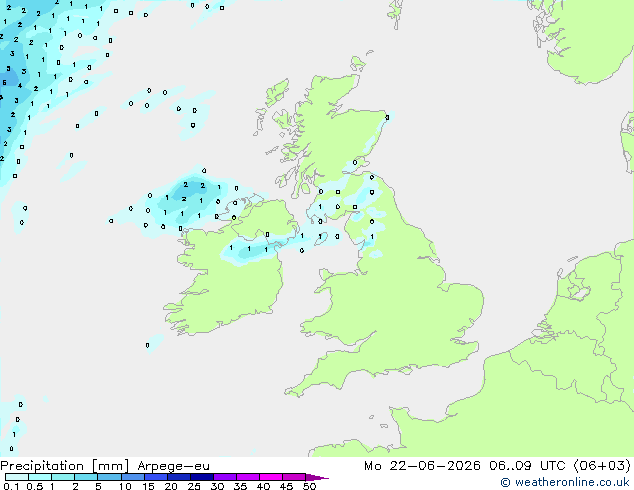
Task: Click the 45 to 50 mm legend swatch
Action: 294,477
